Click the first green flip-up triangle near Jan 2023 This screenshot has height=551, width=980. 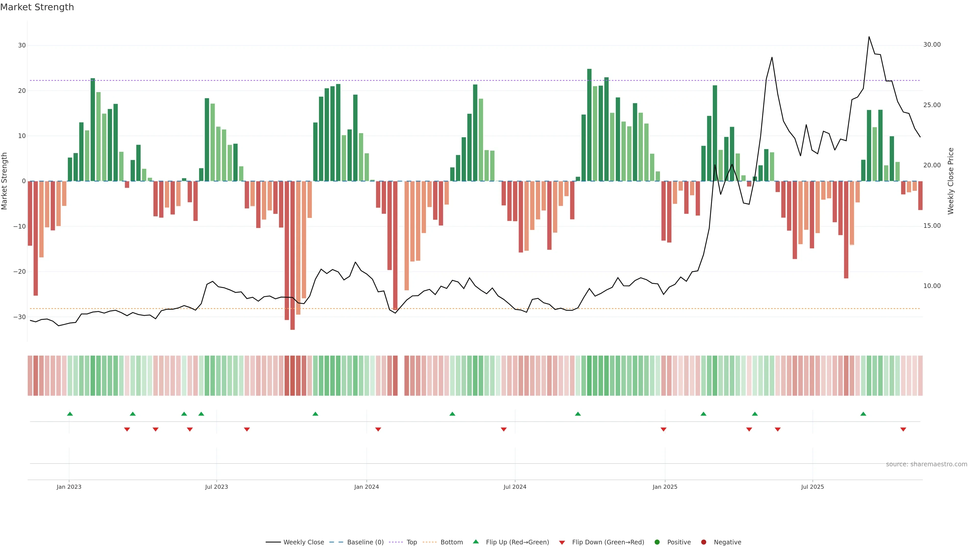[x=70, y=414]
